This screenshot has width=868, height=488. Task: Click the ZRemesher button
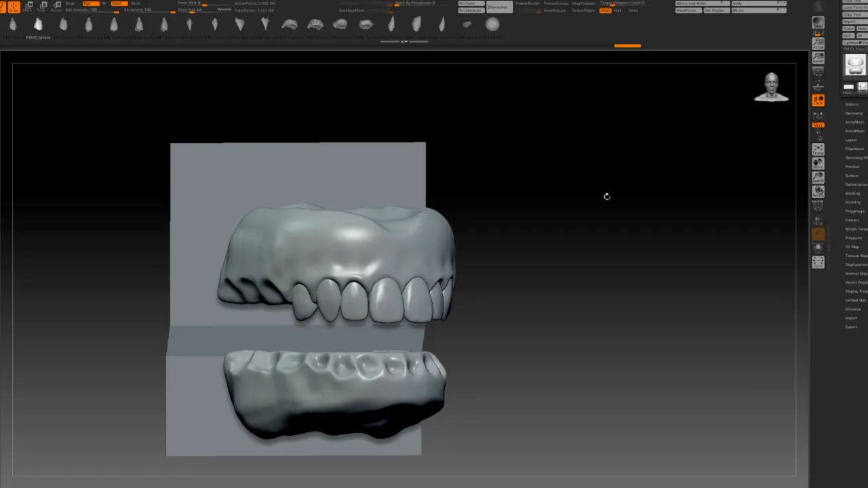coord(499,7)
